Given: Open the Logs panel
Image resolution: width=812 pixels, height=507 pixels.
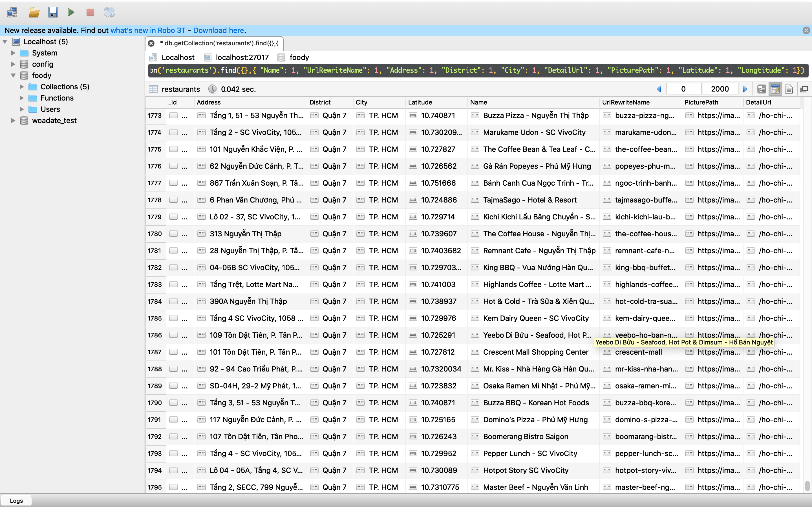Looking at the screenshot, I should click(x=16, y=500).
